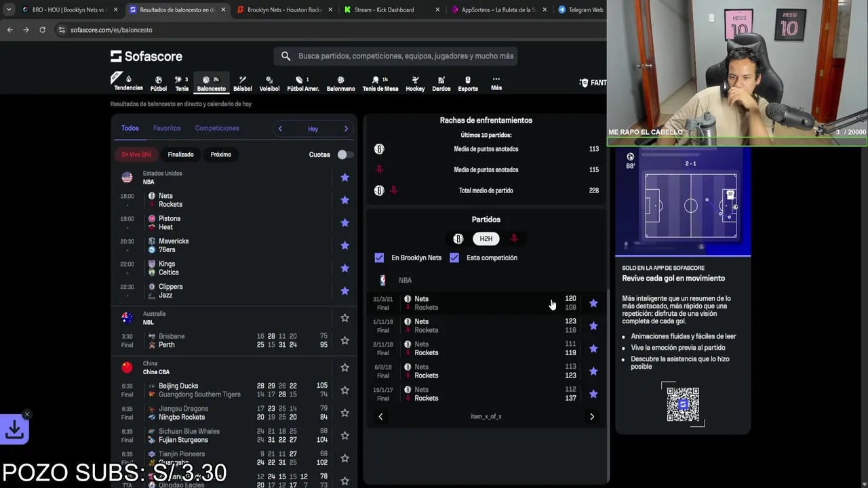Select Rockets team icon in Partidos filter
Viewport: 868px width, 488px height.
(514, 239)
